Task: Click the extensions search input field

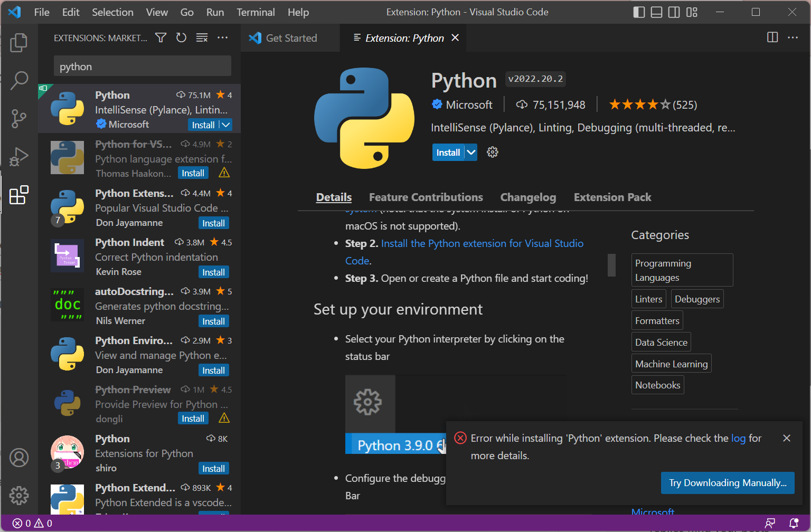Action: 142,66
